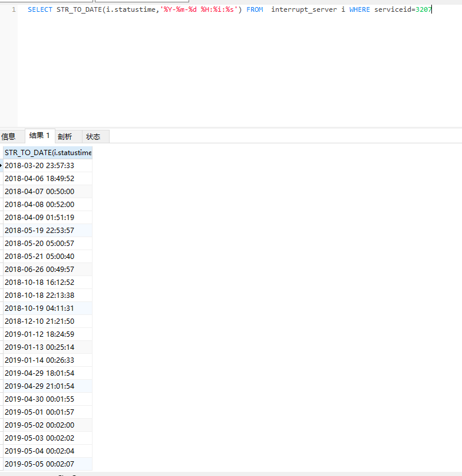Open the 信息 tab

[8, 136]
